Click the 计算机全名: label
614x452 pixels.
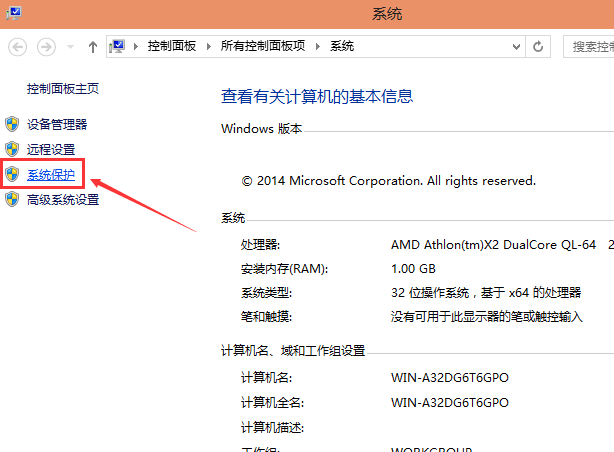coord(273,403)
